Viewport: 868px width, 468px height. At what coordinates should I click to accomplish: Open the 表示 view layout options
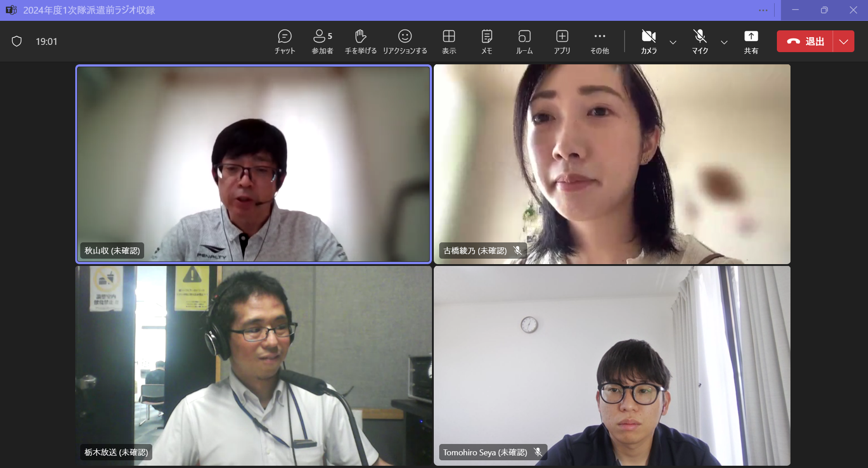pos(449,42)
